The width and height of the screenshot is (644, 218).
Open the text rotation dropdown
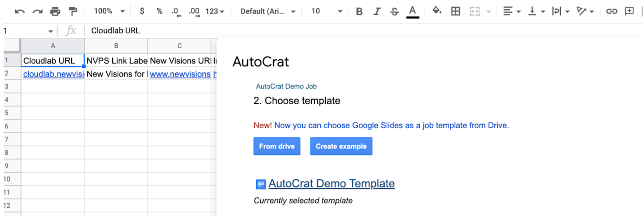pyautogui.click(x=585, y=12)
